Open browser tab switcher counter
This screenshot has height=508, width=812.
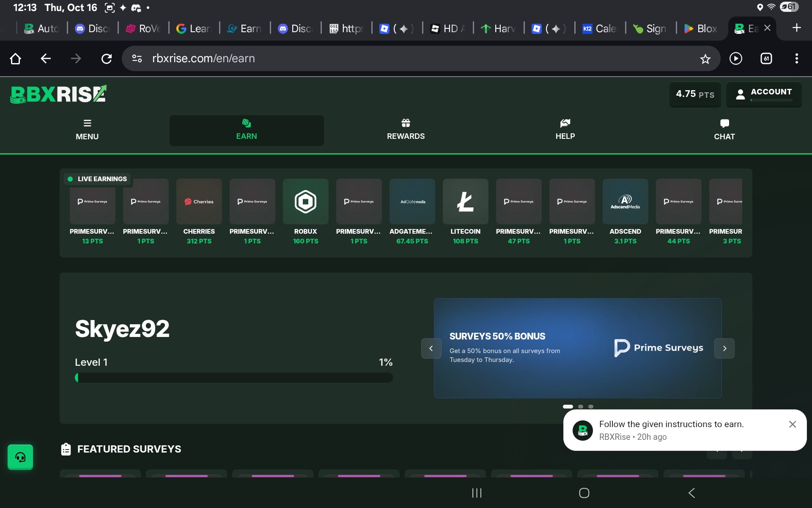click(766, 58)
